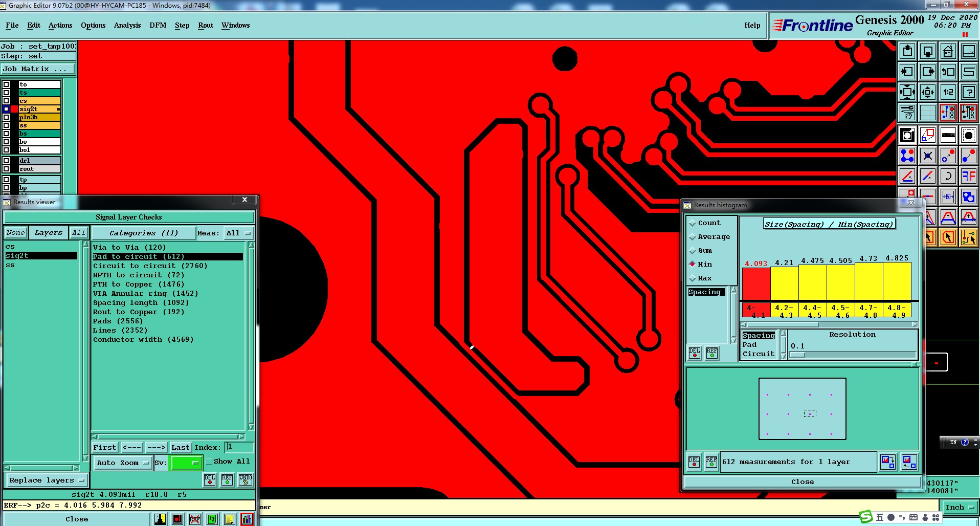Select the Count radio option
The image size is (980, 526).
pyautogui.click(x=705, y=223)
